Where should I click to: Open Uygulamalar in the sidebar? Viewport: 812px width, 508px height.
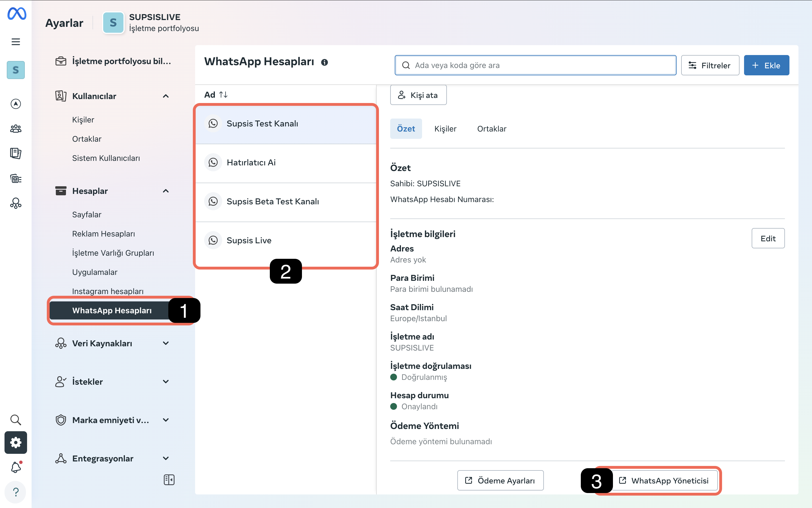[x=95, y=272]
